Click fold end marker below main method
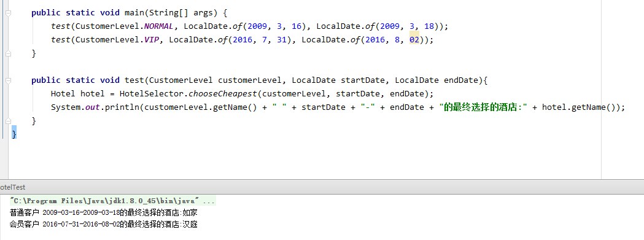Viewport: 644px width, 240px height. pos(8,53)
